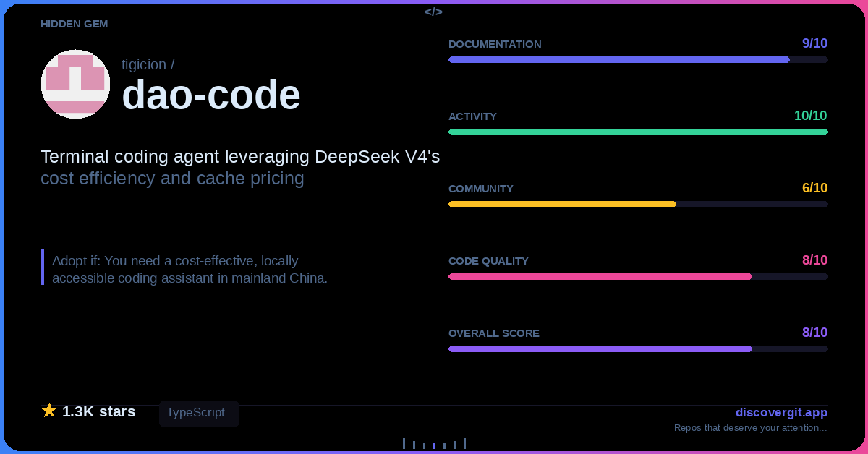The image size is (868, 454).
Task: Select the TypeScript language tag
Action: 199,413
